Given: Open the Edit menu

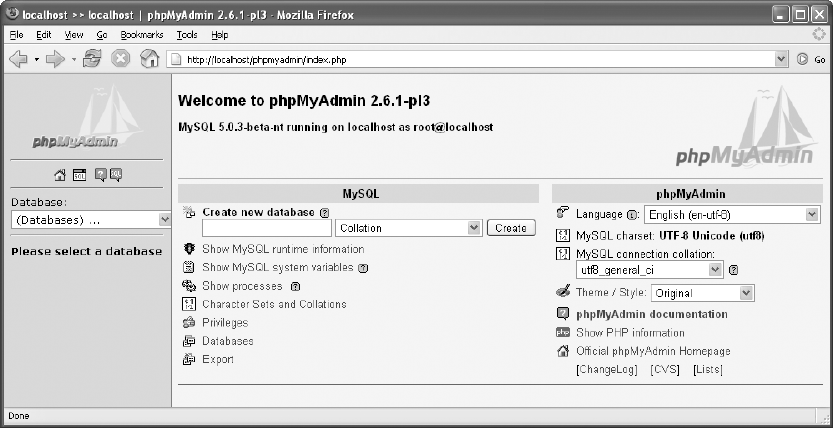Looking at the screenshot, I should click(44, 35).
